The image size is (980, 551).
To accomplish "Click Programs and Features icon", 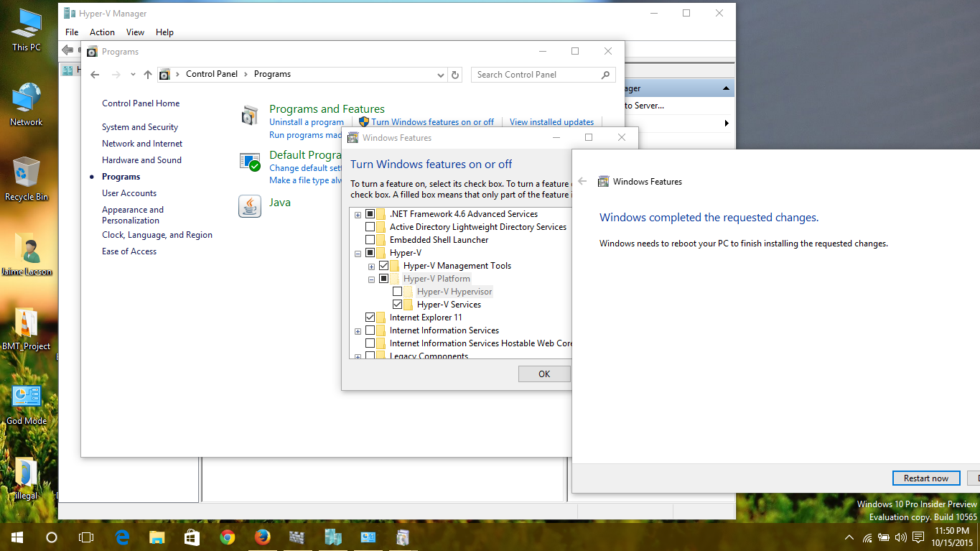I will click(250, 116).
